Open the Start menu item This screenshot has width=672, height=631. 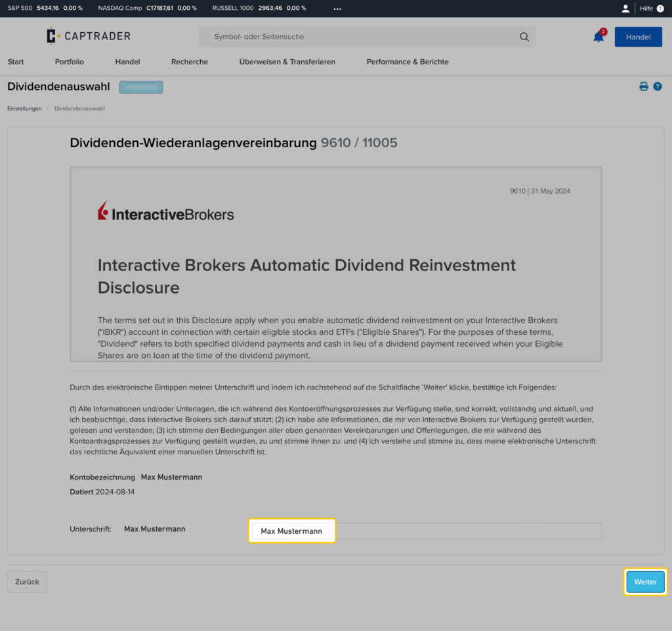coord(16,62)
